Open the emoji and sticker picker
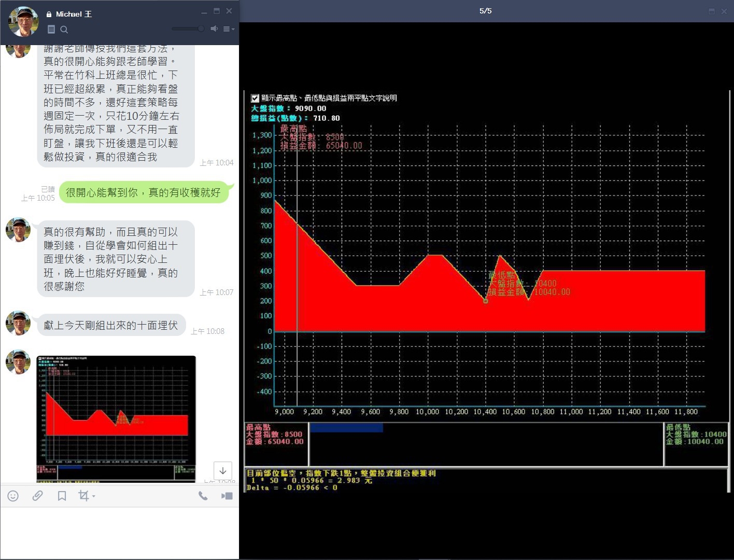Viewport: 734px width, 560px height. coord(13,496)
